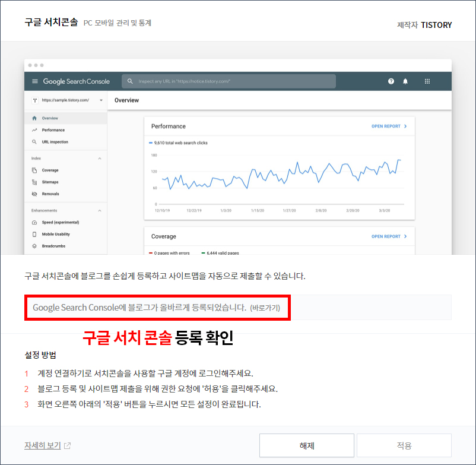The height and width of the screenshot is (465, 476).
Task: Select Coverage in the sidebar
Action: pyautogui.click(x=65, y=170)
